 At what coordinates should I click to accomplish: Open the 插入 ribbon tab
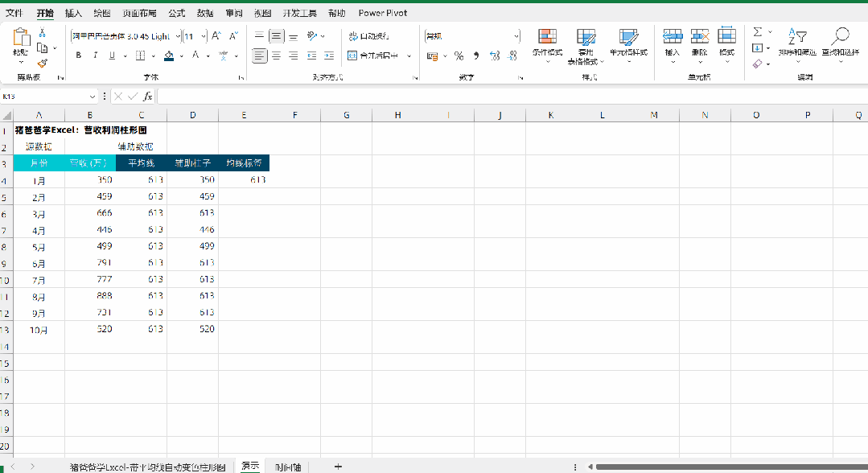click(73, 13)
